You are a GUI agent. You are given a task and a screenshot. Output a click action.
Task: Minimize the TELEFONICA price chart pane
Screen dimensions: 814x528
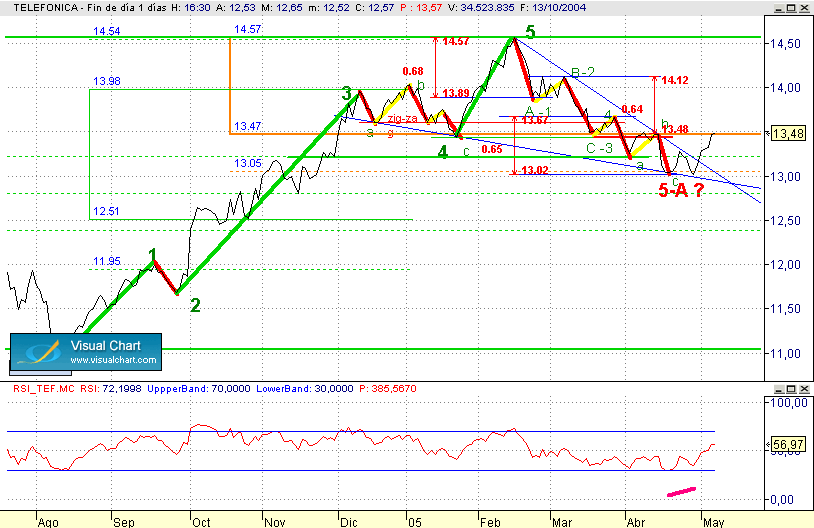[x=779, y=8]
